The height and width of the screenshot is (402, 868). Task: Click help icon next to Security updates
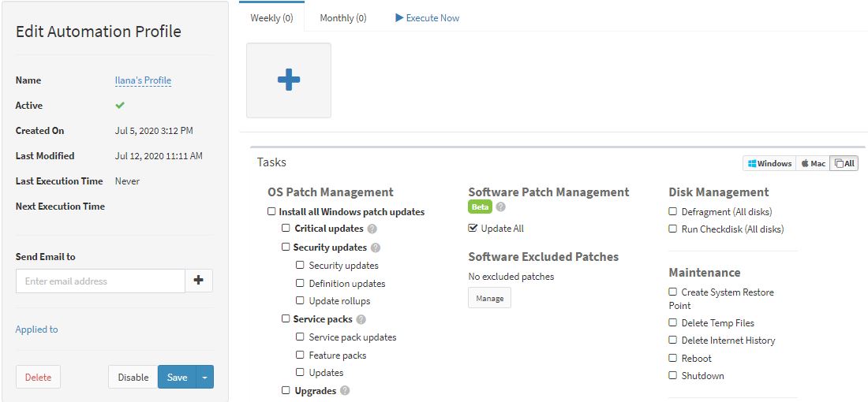click(376, 248)
